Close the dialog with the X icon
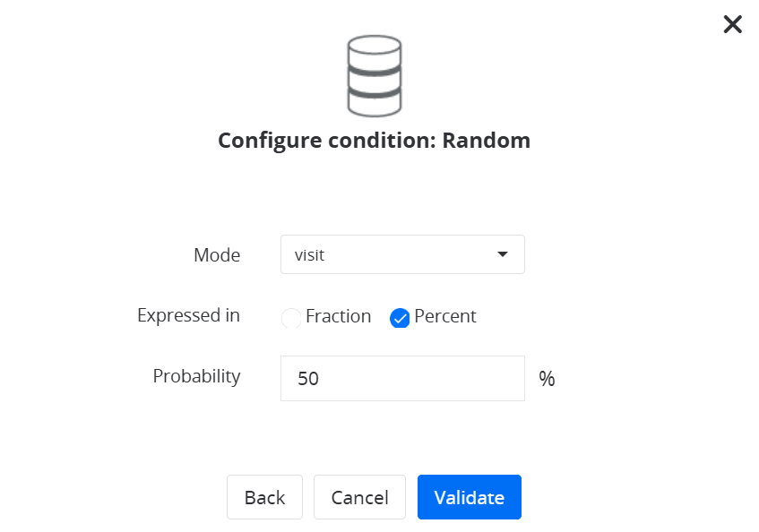The height and width of the screenshot is (532, 759). coord(732,24)
